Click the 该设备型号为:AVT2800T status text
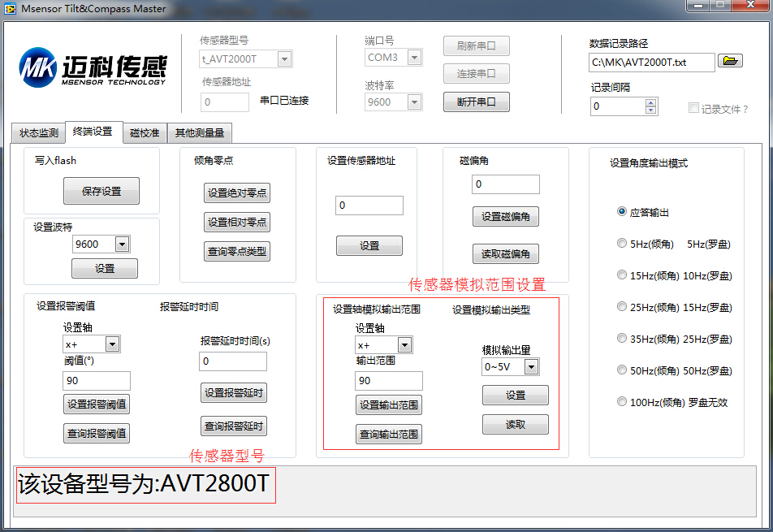 pos(144,484)
